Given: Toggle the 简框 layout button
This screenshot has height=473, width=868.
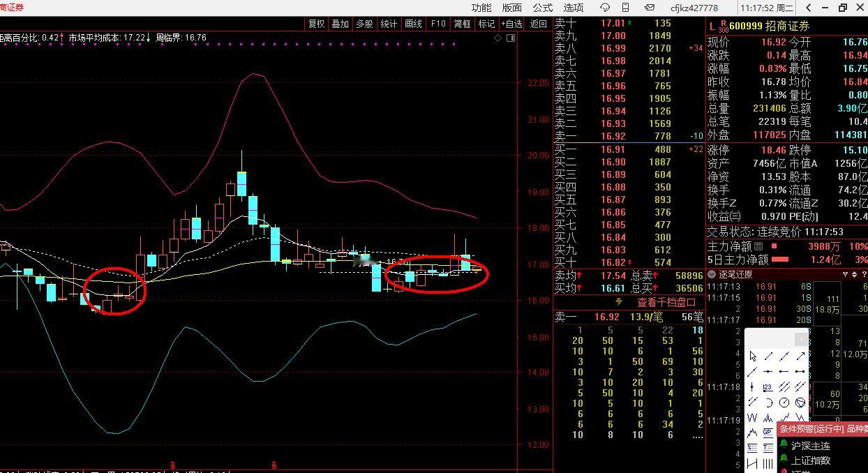Looking at the screenshot, I should [x=462, y=24].
